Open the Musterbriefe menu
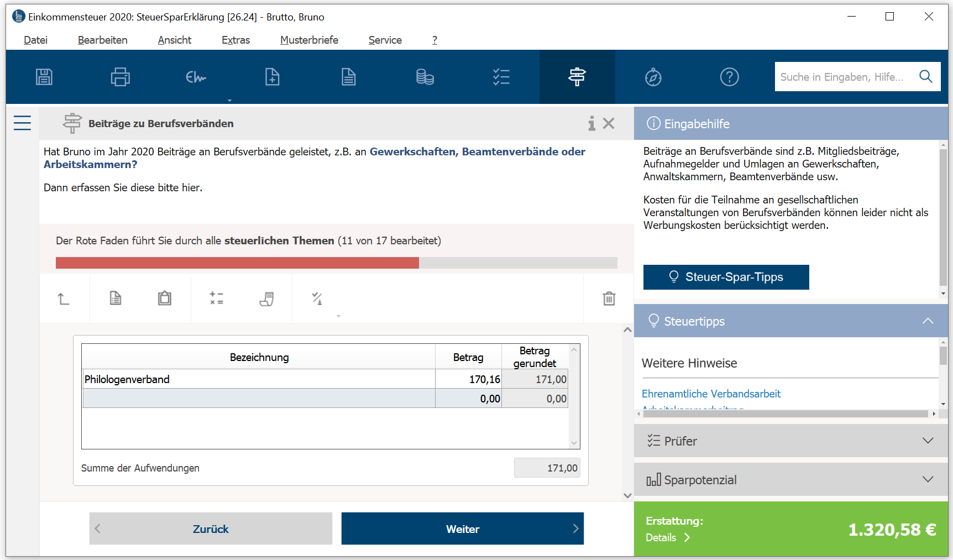953x560 pixels. coord(309,40)
